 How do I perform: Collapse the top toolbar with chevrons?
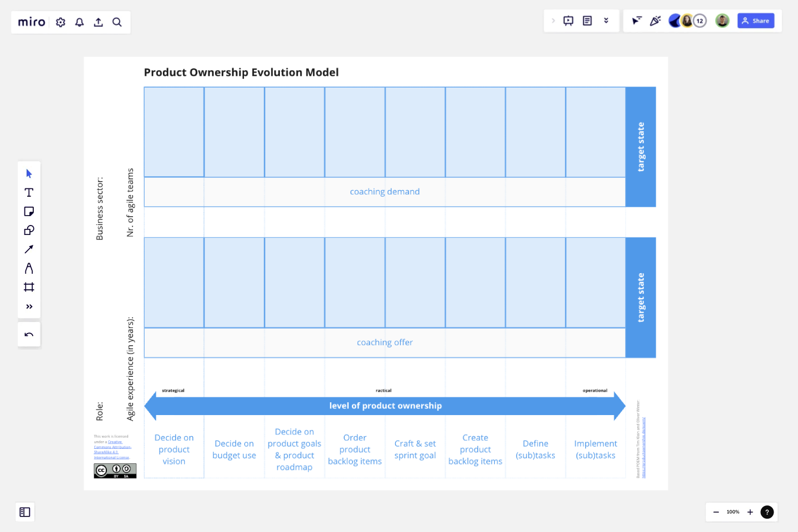point(606,21)
